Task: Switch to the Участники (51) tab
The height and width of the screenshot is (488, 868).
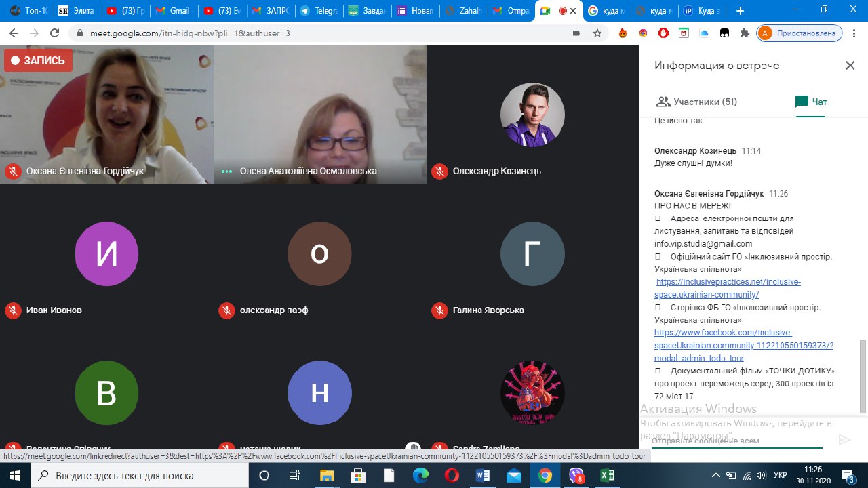Action: [697, 102]
